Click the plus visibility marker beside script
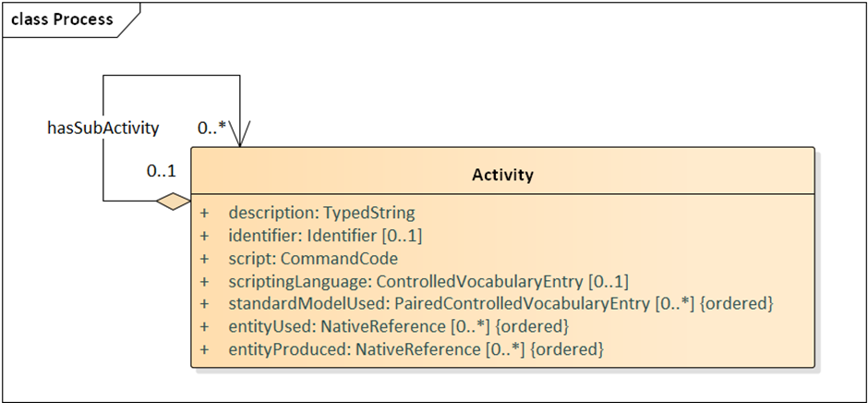The image size is (868, 403). click(x=205, y=259)
